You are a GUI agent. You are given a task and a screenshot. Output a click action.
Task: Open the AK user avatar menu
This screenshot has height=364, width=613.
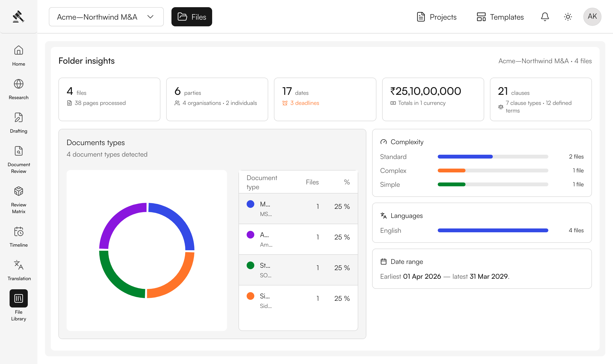pyautogui.click(x=592, y=17)
